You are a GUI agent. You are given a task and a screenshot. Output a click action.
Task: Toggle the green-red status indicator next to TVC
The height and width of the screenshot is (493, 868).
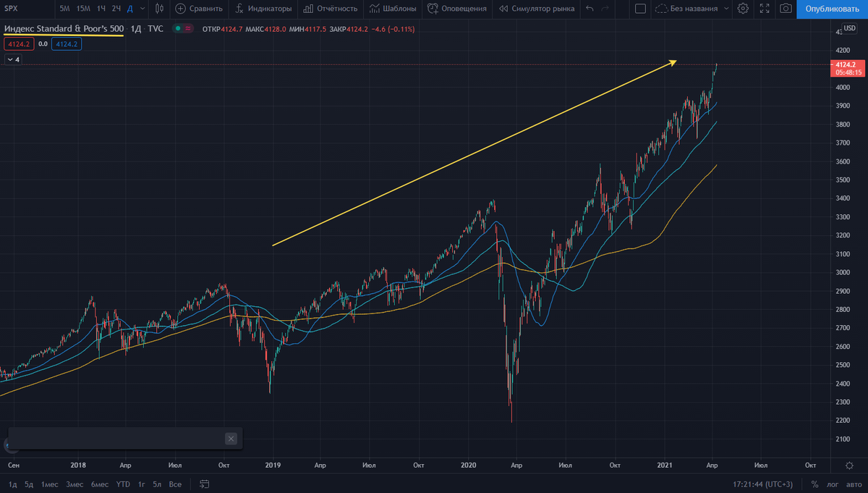point(183,28)
